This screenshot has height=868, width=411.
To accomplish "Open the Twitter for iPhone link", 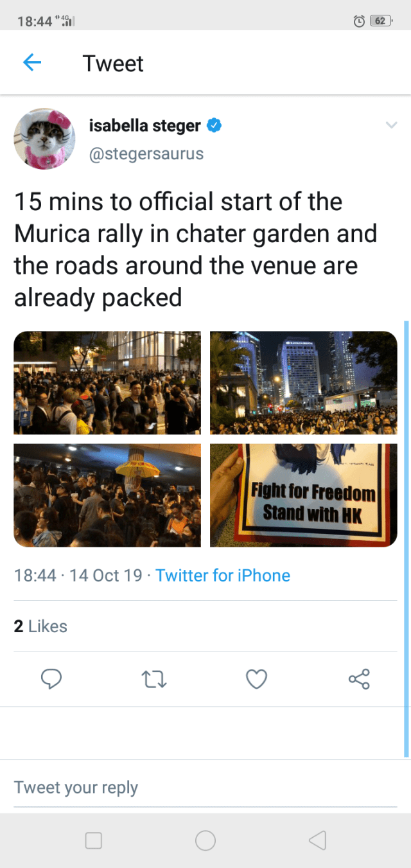I will click(x=223, y=575).
